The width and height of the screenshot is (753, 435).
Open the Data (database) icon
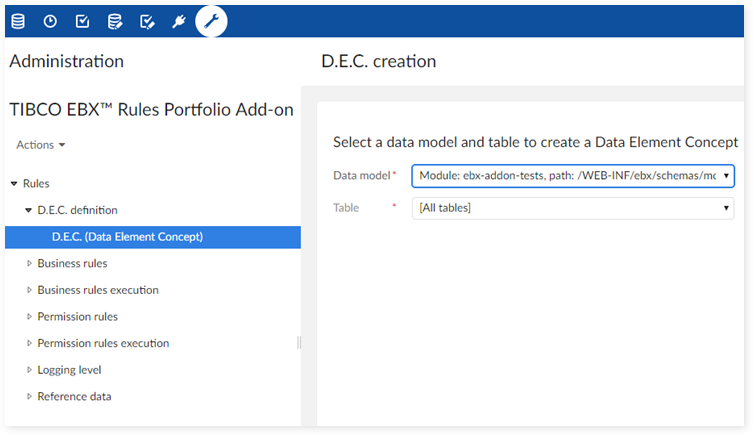pos(18,21)
